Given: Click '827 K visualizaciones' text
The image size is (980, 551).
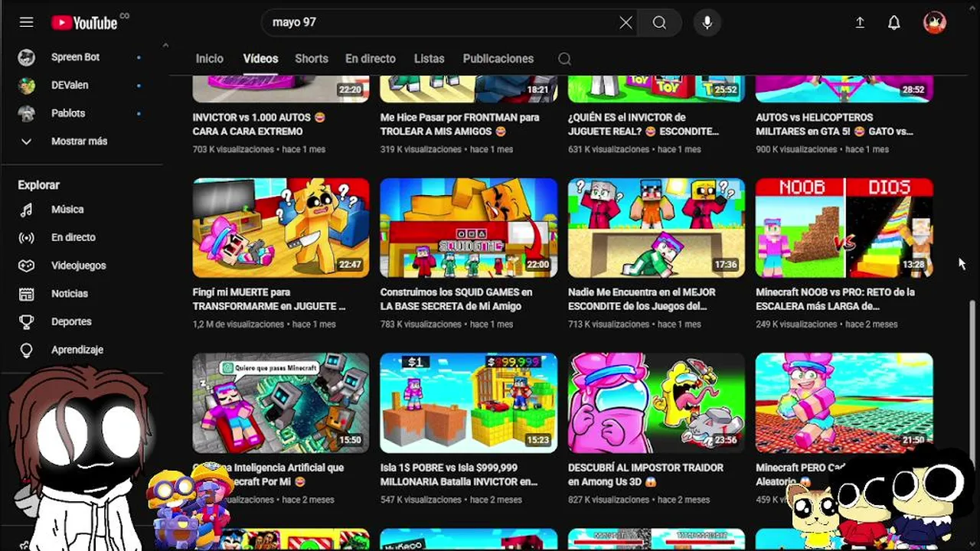Looking at the screenshot, I should [609, 500].
